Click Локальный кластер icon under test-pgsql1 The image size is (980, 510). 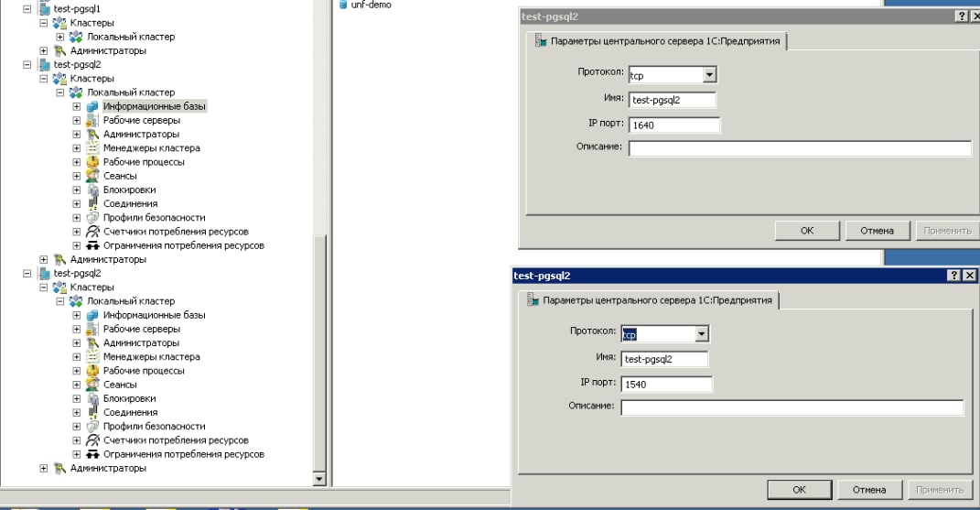76,37
